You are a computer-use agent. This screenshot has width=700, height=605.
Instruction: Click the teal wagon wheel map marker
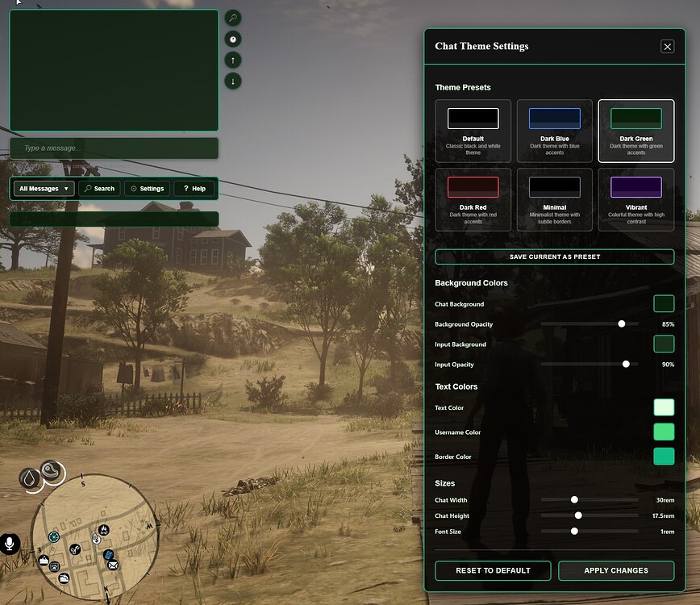(53, 536)
